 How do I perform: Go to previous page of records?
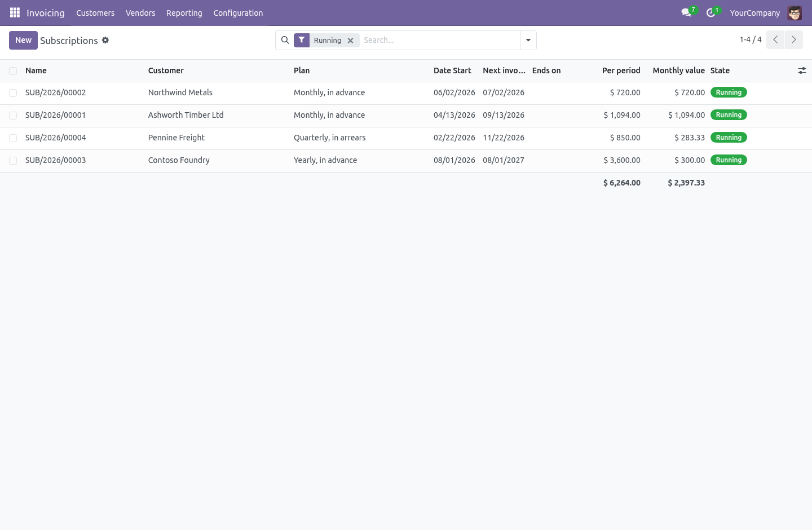click(775, 39)
